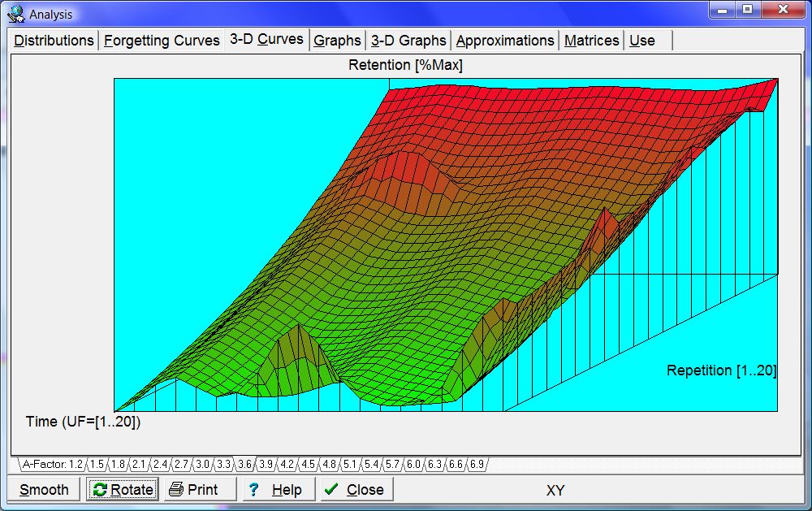Screen dimensions: 812x511
Task: Select the Use tab
Action: click(x=641, y=41)
